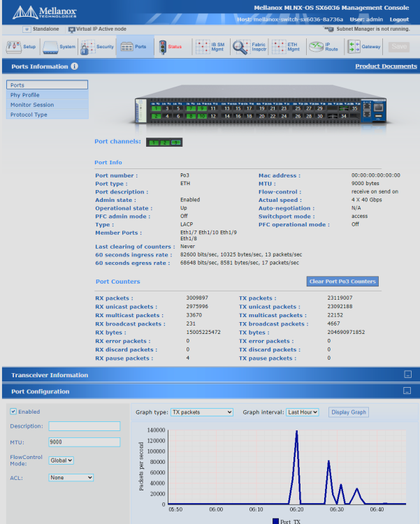Select switch port 8 on chassis image
Viewport: 420px width, 524px height.
pyautogui.click(x=191, y=116)
